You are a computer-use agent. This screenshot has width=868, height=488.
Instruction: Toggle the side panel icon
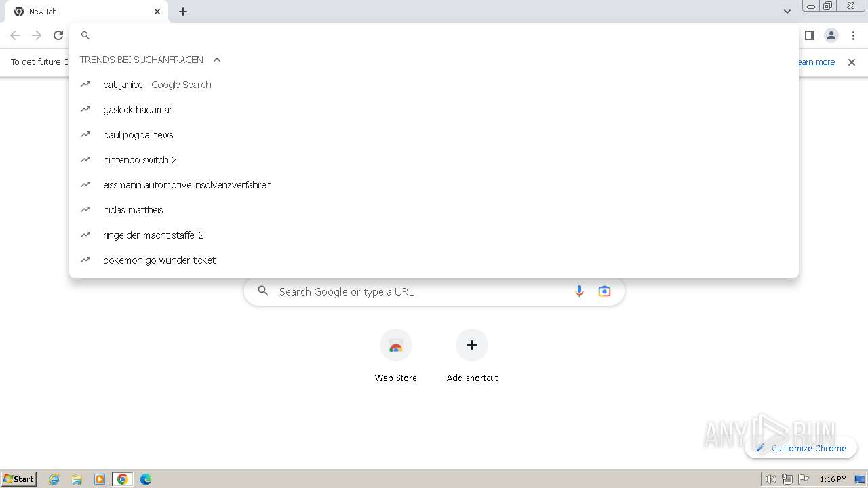click(809, 35)
